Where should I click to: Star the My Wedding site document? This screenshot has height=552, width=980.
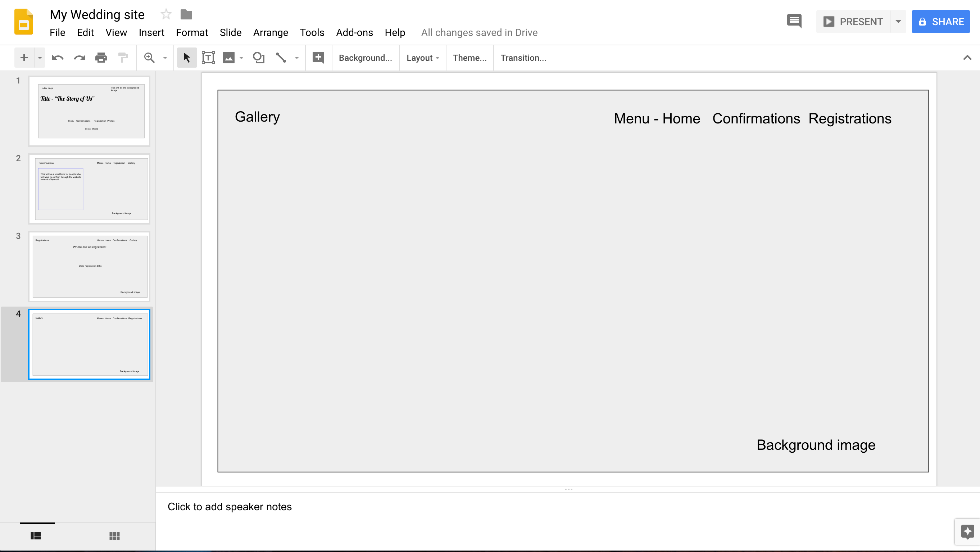click(166, 14)
